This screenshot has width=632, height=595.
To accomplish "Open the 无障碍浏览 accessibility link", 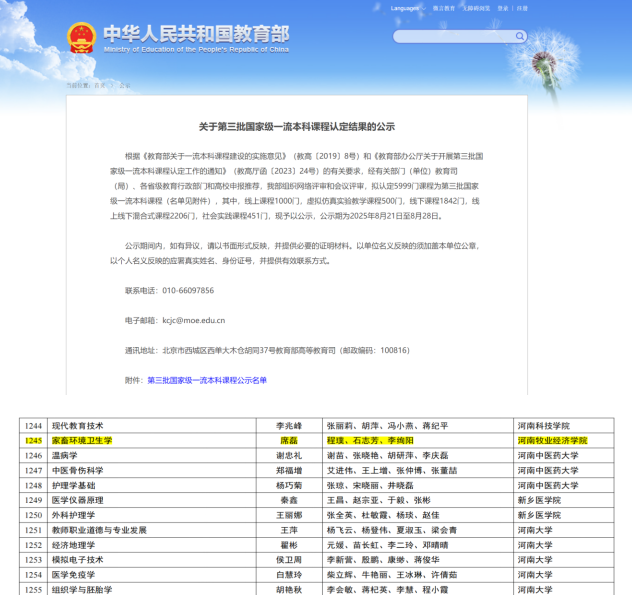I will (478, 7).
